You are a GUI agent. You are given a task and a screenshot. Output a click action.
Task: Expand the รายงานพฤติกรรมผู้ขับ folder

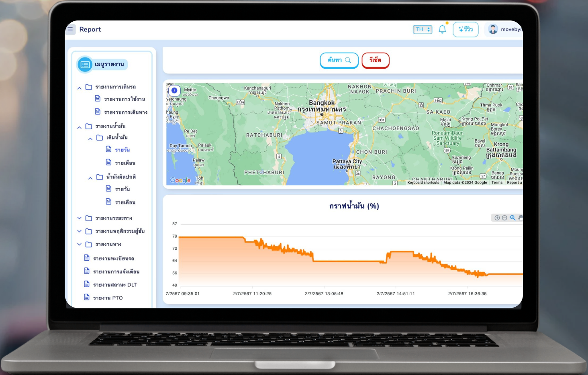80,231
